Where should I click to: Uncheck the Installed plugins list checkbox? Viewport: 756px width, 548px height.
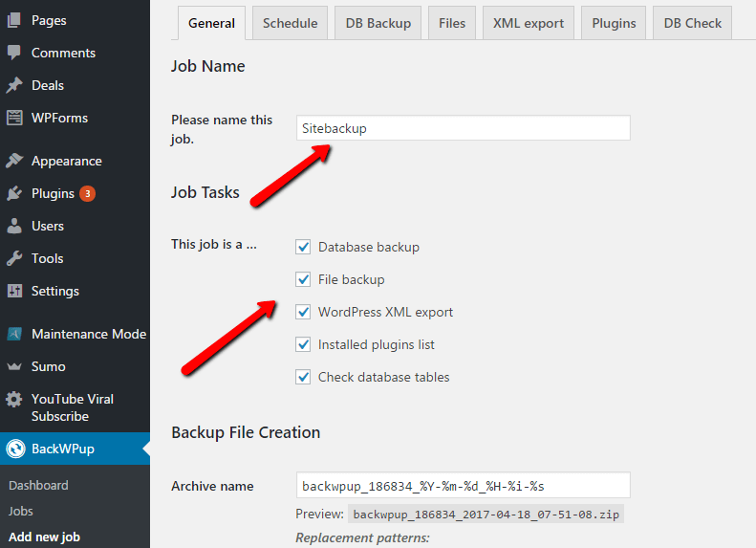pyautogui.click(x=303, y=344)
